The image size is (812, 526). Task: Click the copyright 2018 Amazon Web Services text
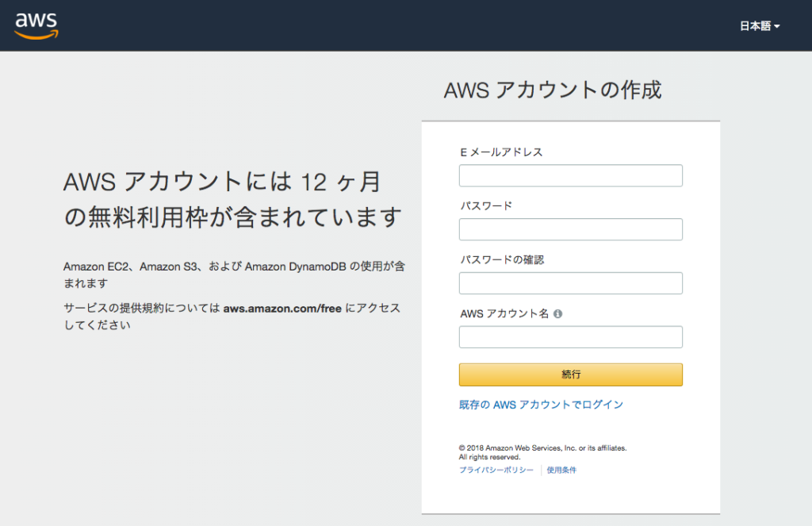[x=542, y=452]
